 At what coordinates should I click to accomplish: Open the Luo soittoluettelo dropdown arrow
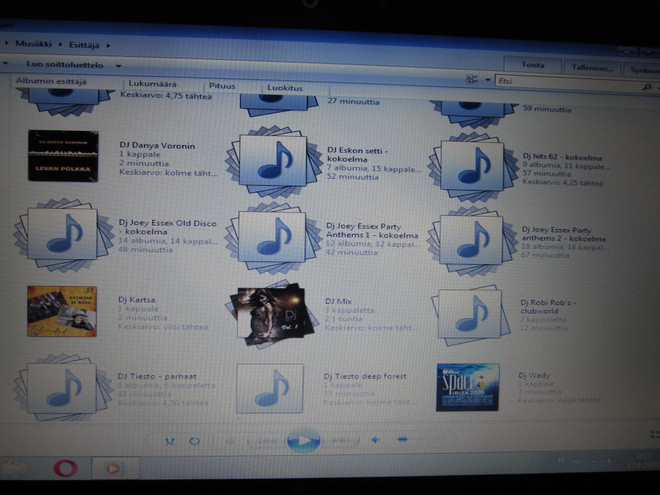pyautogui.click(x=119, y=66)
